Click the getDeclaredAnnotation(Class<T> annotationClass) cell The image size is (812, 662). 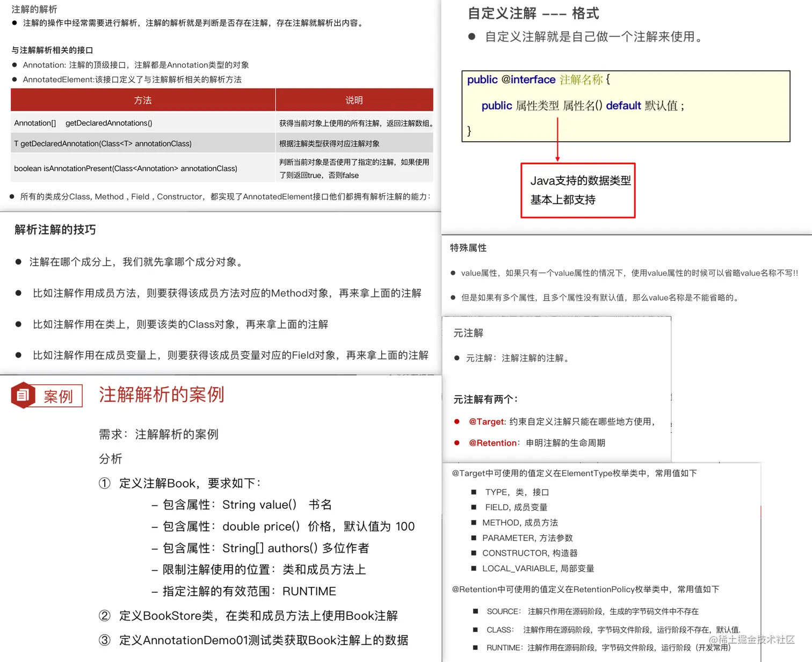[143, 143]
